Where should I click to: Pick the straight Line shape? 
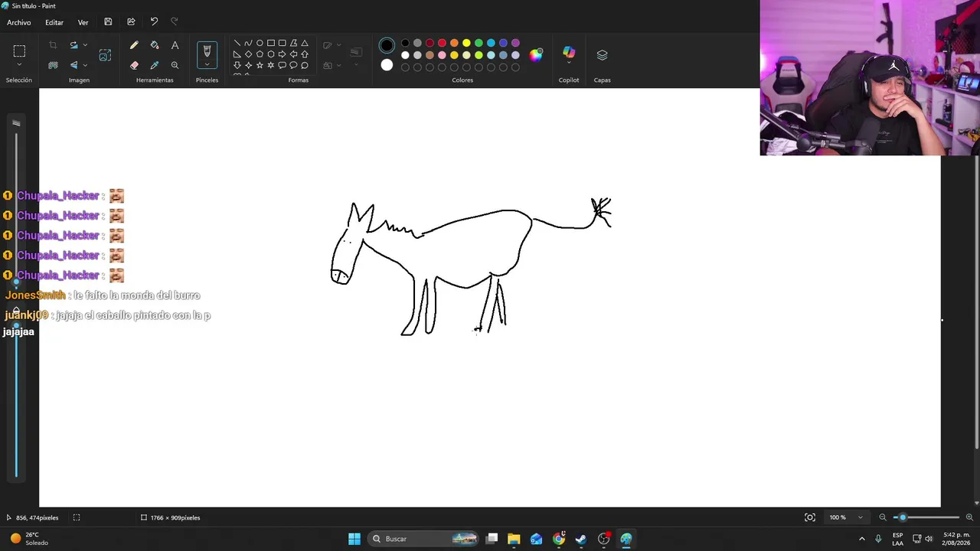pyautogui.click(x=237, y=44)
